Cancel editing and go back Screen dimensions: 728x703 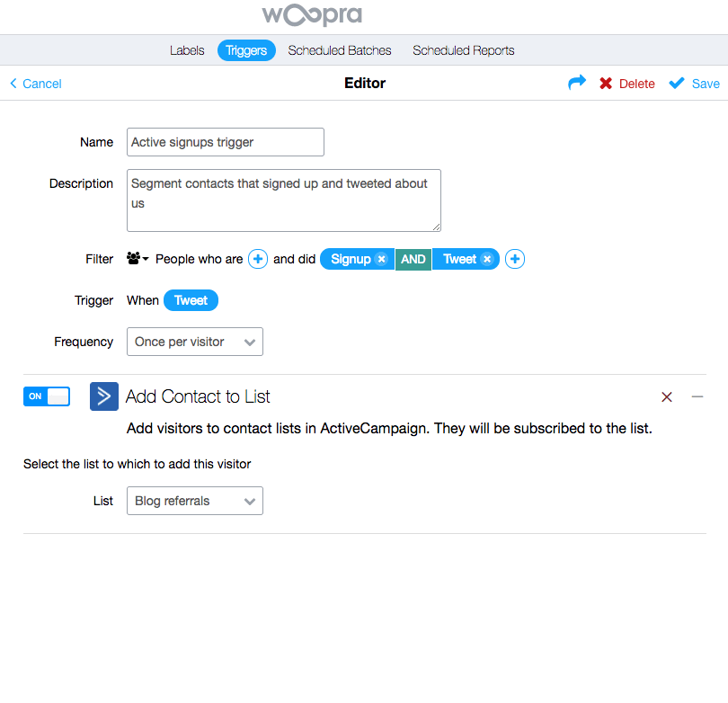point(35,83)
